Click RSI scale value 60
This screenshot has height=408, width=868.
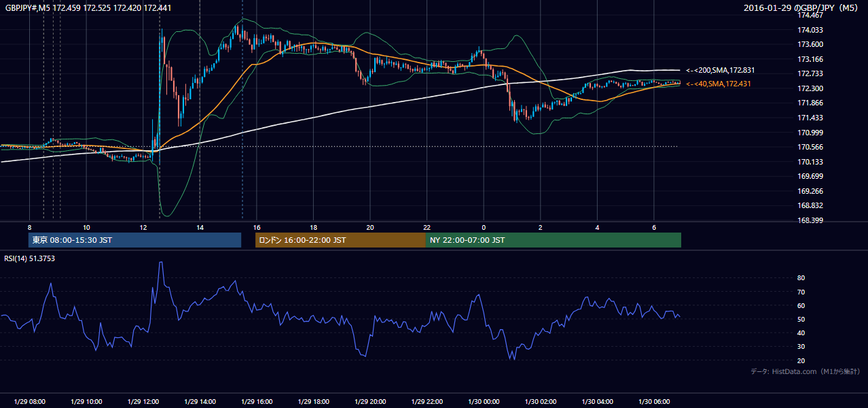[801, 305]
